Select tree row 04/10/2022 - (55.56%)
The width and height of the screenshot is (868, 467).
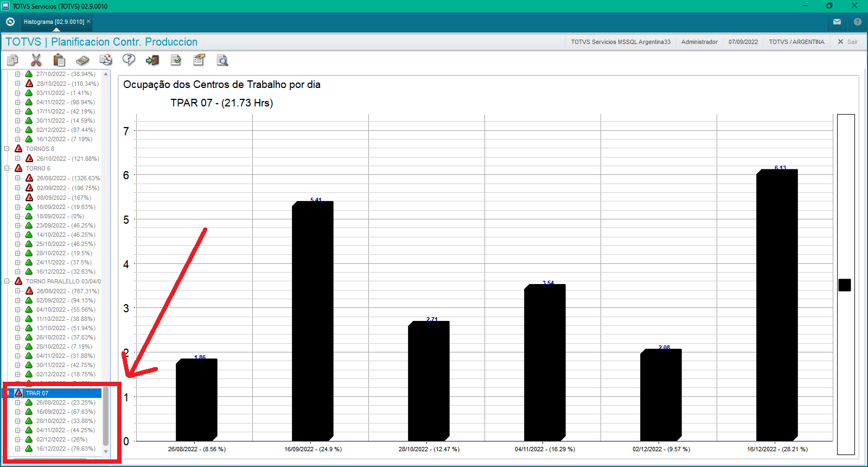coord(66,310)
